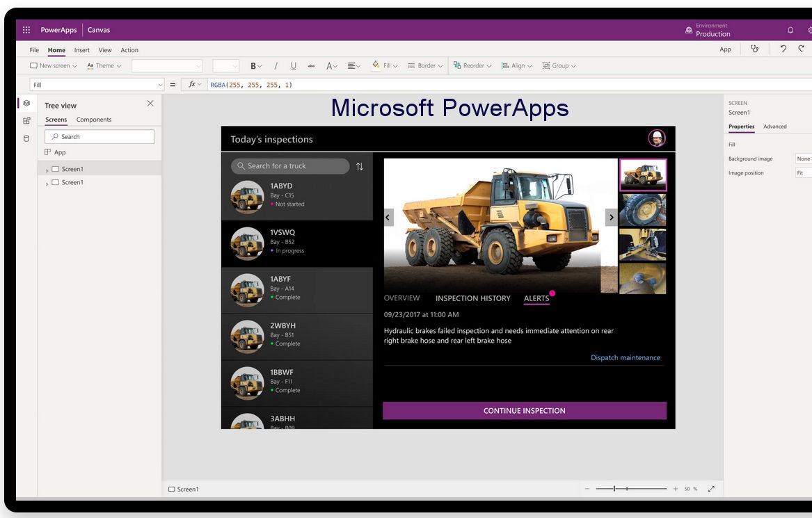Click the Dispatch maintenance link
The image size is (812, 518).
626,357
